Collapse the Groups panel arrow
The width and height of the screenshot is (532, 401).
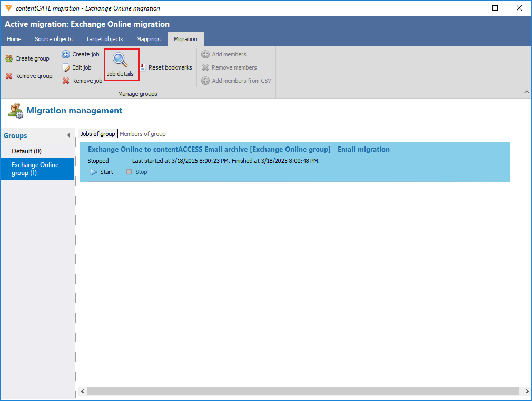pos(68,136)
